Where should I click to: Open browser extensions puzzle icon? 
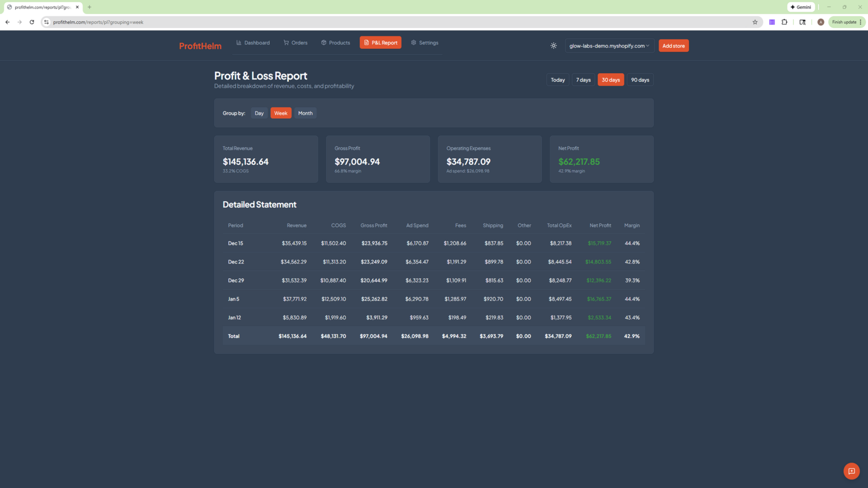[784, 22]
